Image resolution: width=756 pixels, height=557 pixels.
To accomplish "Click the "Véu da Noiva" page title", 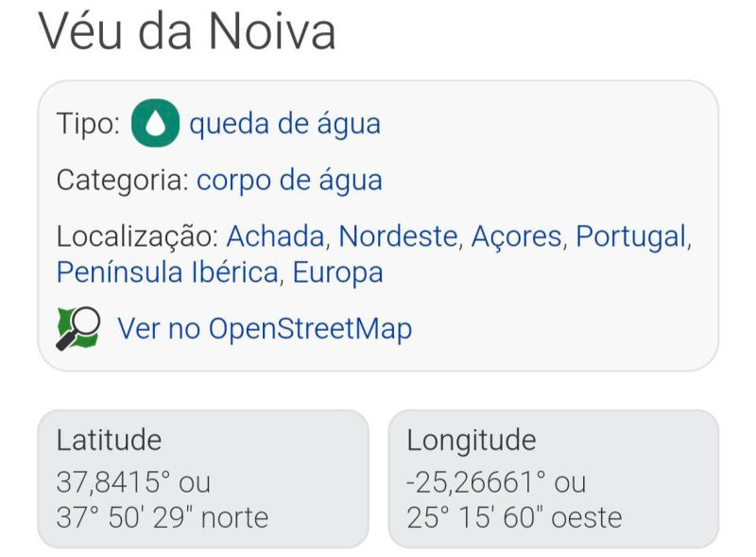I will click(x=187, y=32).
